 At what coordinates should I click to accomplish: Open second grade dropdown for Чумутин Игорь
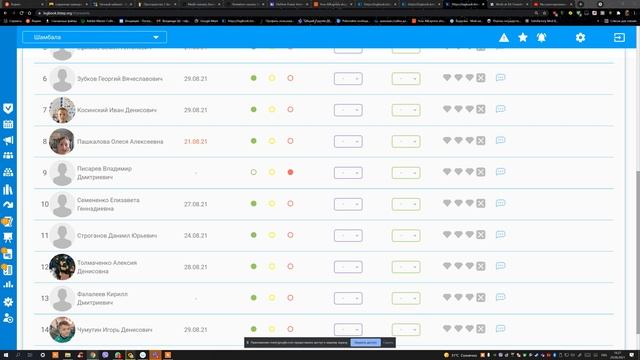pos(406,329)
